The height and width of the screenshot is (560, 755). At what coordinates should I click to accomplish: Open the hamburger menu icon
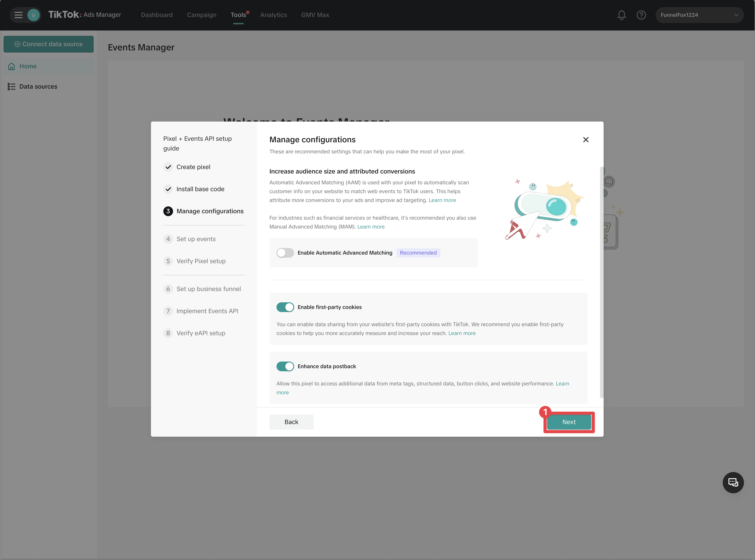click(18, 15)
